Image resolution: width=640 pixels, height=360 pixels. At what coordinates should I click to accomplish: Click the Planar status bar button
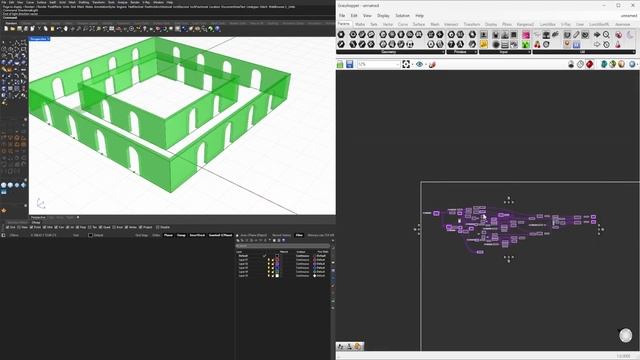pos(168,236)
